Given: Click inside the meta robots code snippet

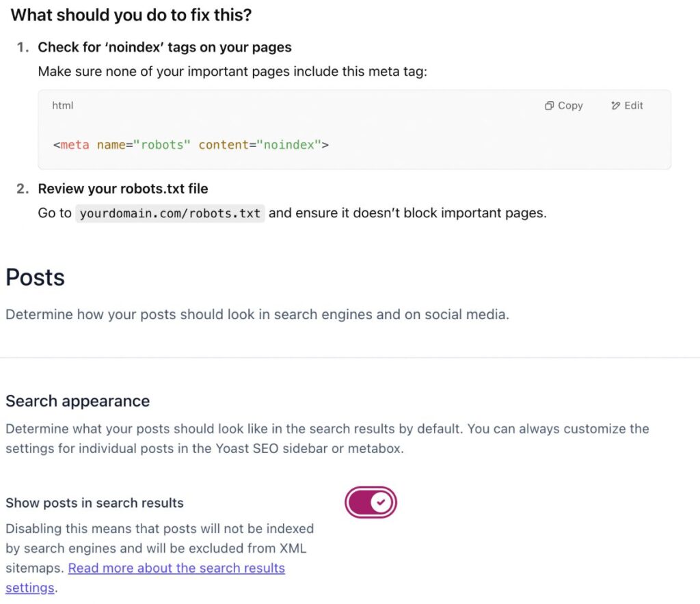Looking at the screenshot, I should 191,145.
